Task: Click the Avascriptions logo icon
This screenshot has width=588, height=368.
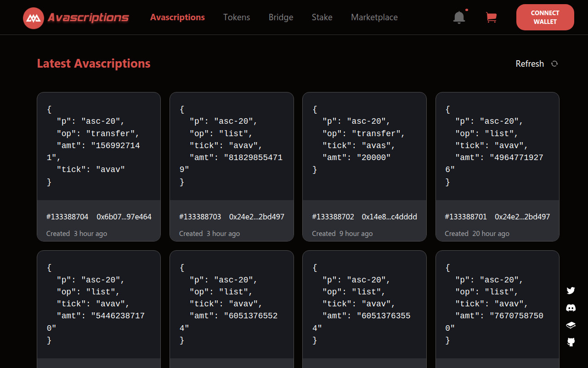Action: pyautogui.click(x=33, y=18)
